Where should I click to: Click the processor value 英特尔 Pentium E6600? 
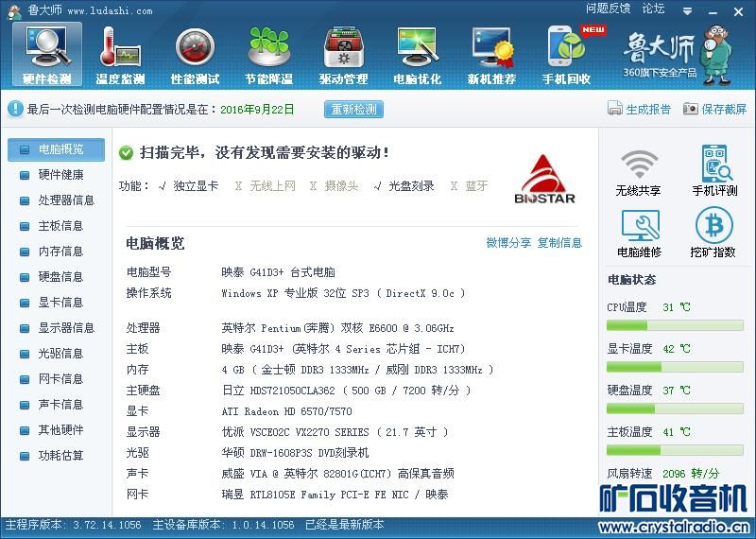337,328
